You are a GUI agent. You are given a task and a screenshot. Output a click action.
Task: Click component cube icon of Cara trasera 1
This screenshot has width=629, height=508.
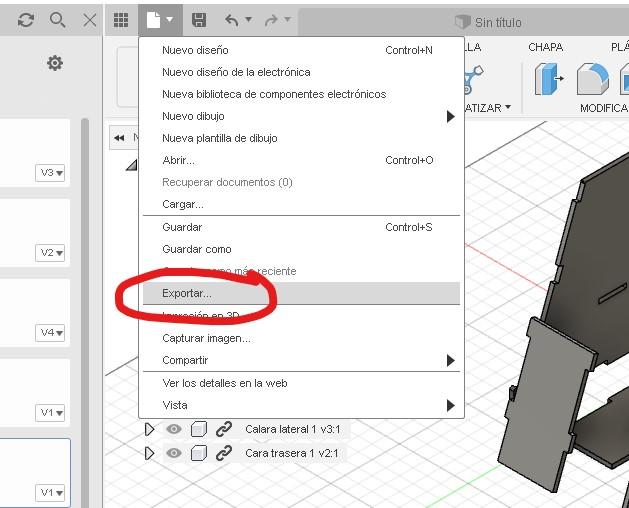[199, 453]
